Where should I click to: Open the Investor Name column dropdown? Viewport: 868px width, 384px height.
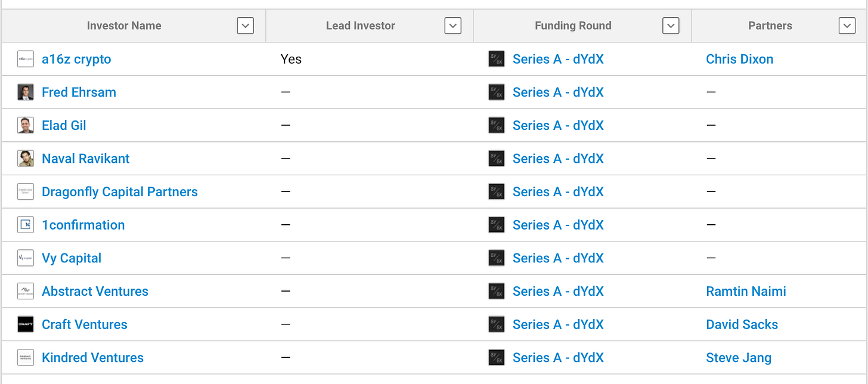click(x=246, y=26)
